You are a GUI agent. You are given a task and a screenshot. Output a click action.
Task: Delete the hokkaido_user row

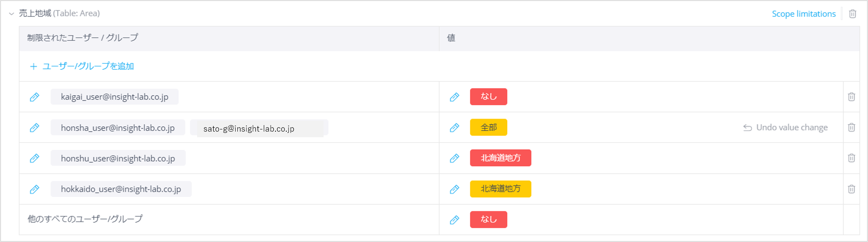(x=852, y=189)
